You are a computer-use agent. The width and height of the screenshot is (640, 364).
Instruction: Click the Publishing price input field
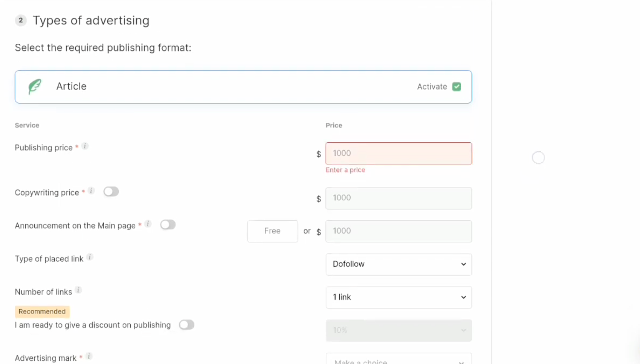(398, 153)
